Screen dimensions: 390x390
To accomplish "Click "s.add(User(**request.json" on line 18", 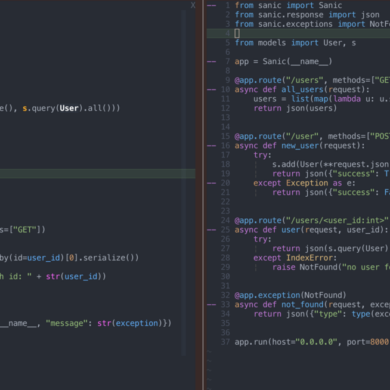I will (x=330, y=164).
